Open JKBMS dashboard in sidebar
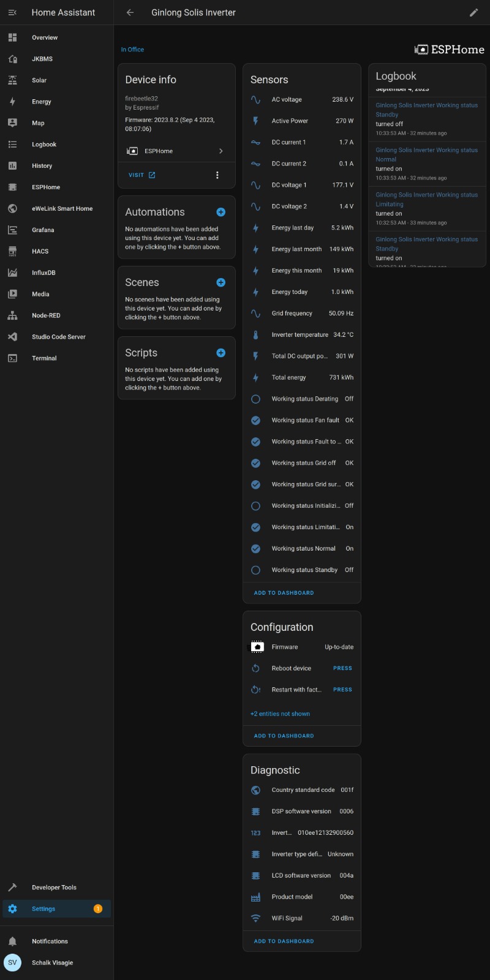Viewport: 490px width, 980px height. [x=56, y=59]
